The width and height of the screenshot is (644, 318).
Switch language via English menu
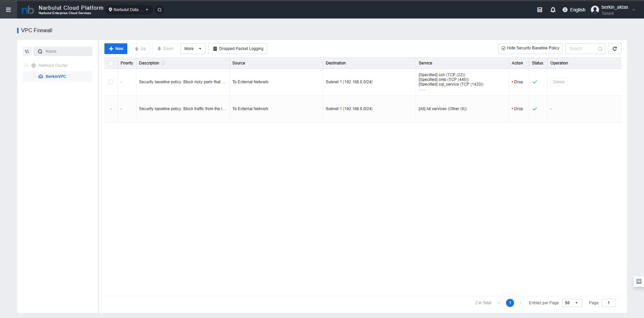coord(574,10)
